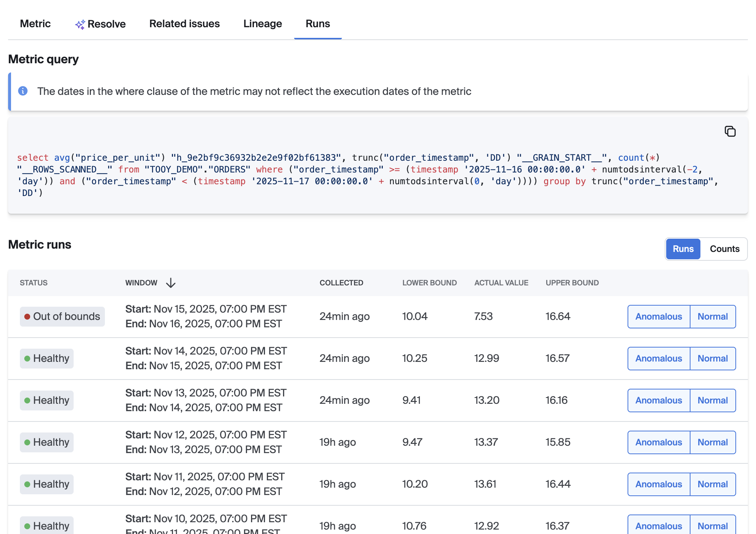Click the Actual Value column header
The width and height of the screenshot is (756, 534).
pyautogui.click(x=501, y=283)
